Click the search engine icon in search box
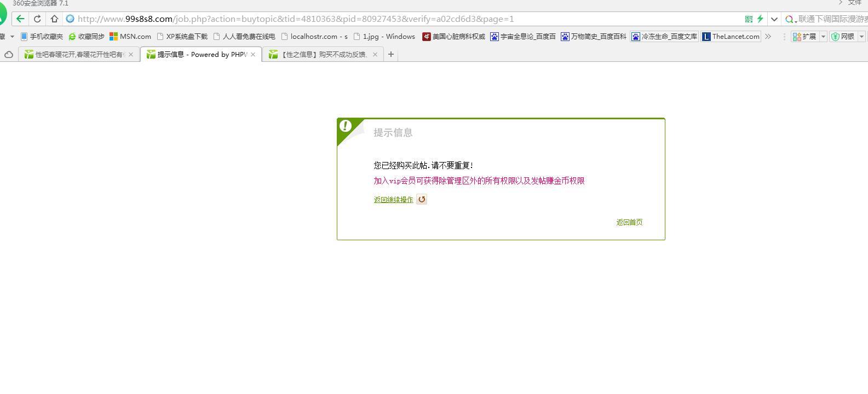Viewport: 868px width, 394px height. click(x=789, y=19)
